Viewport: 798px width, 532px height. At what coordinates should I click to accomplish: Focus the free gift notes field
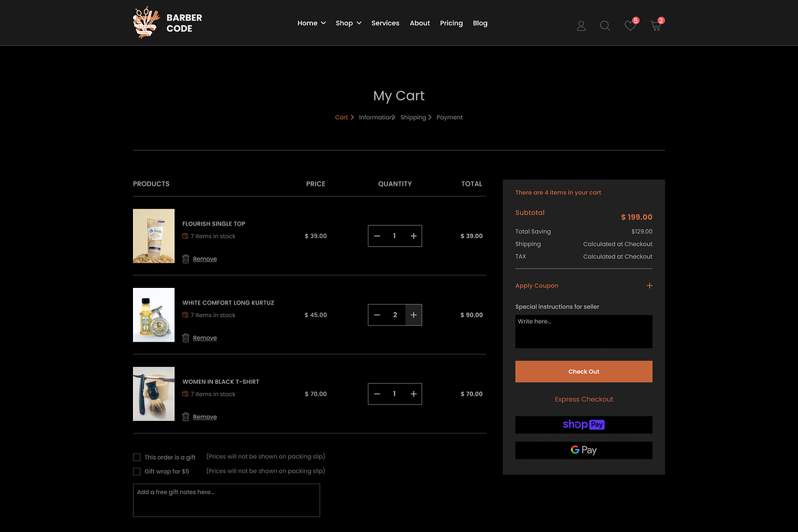point(226,500)
